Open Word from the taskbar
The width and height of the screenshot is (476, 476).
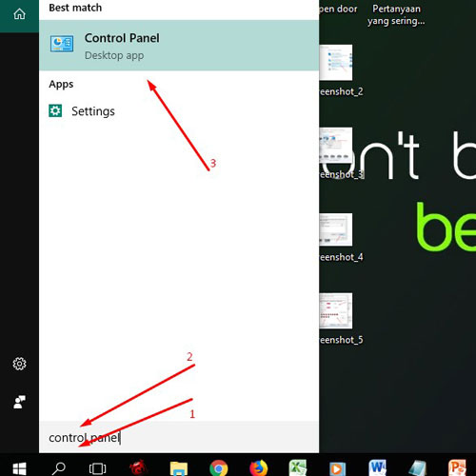378,468
